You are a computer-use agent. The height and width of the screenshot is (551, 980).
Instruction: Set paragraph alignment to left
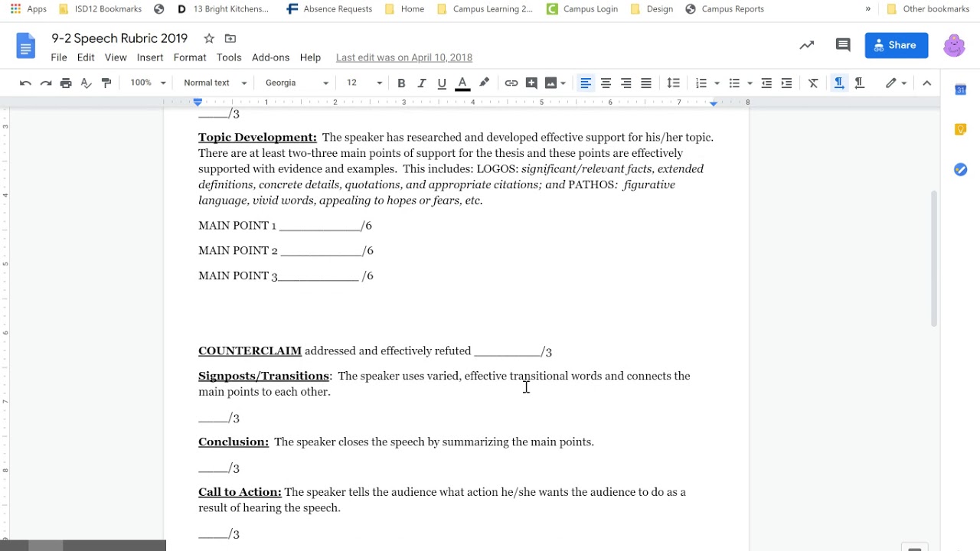[x=586, y=83]
